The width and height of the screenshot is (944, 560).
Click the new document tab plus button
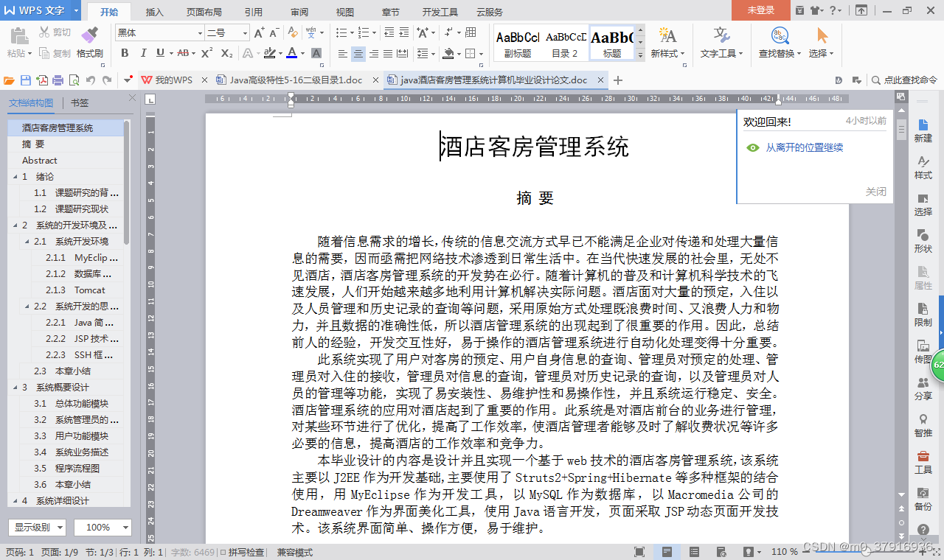618,80
